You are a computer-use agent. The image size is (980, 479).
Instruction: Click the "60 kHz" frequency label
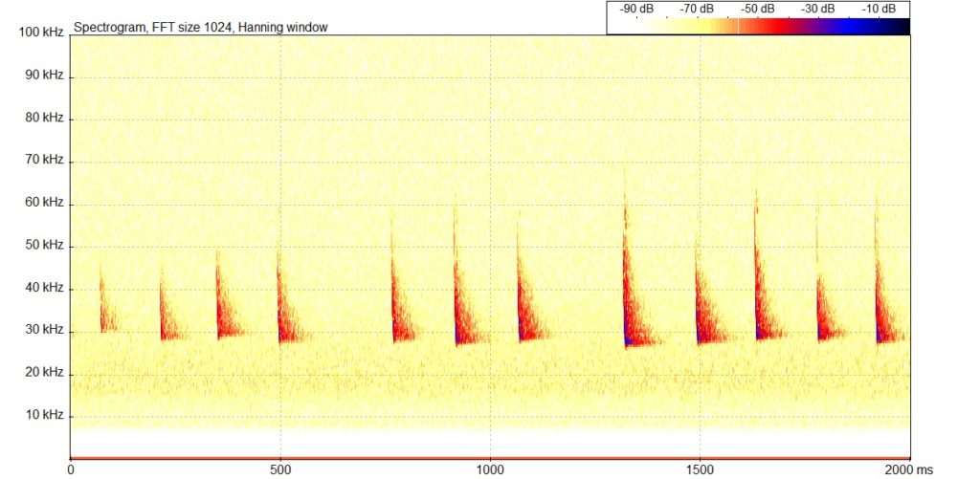tap(44, 203)
